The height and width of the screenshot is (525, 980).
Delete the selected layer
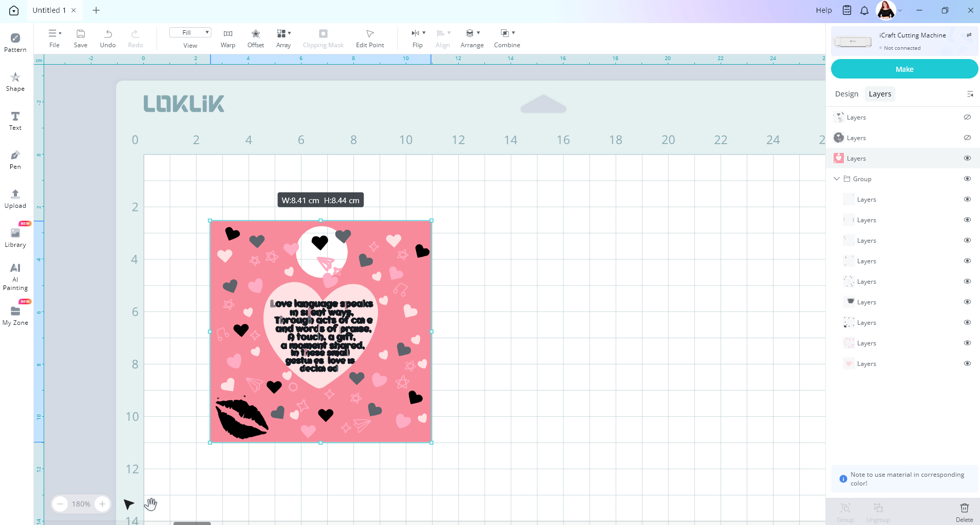click(964, 512)
